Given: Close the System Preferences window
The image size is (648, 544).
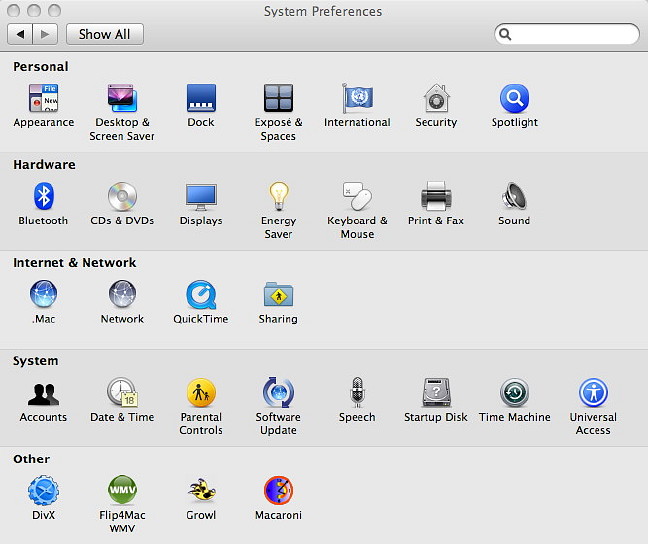Looking at the screenshot, I should (14, 10).
